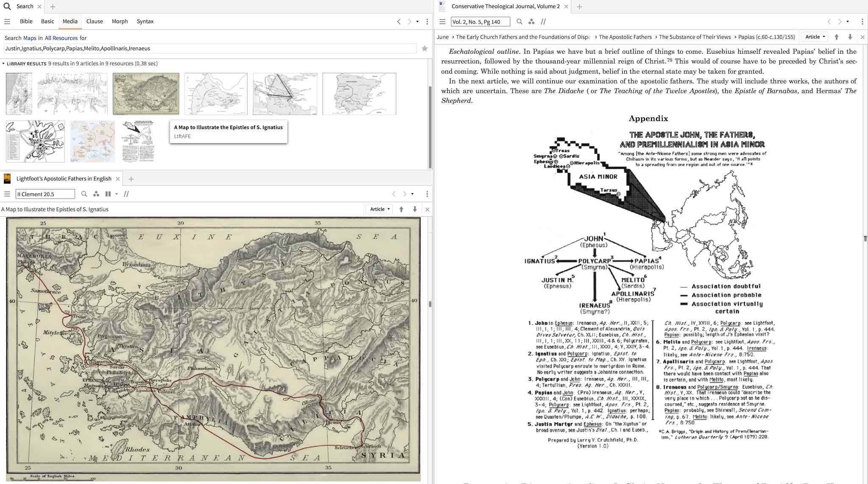
Task: Select the Bible search tab
Action: pos(26,21)
